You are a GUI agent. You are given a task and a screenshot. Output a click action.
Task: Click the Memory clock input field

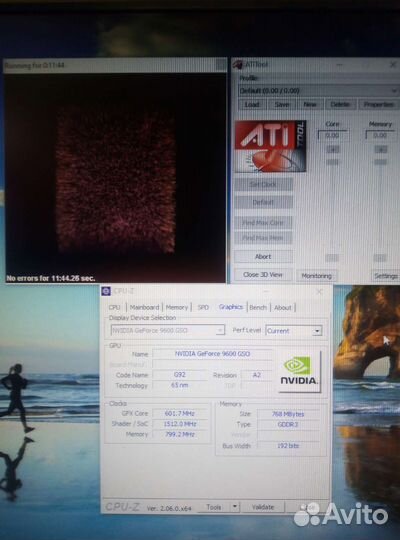(x=380, y=135)
